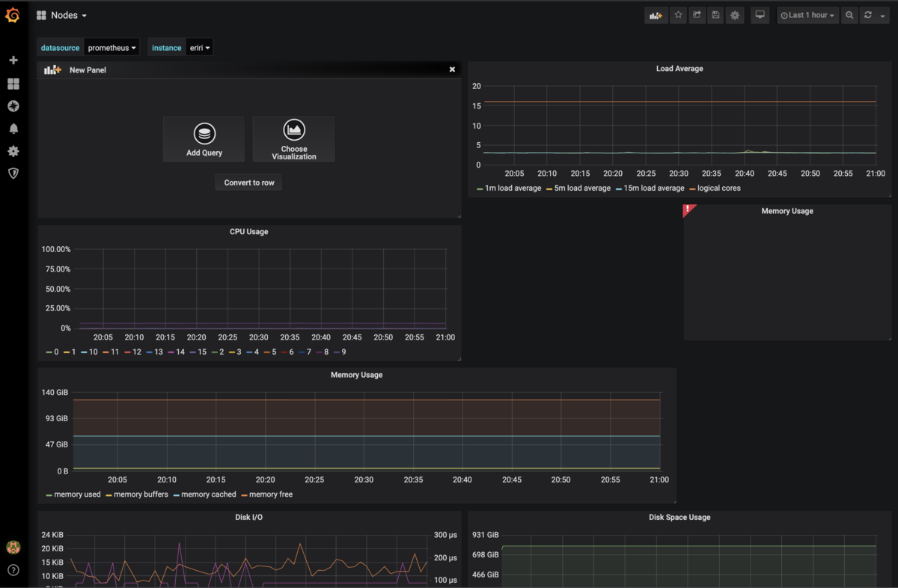Screen dimensions: 898x588
Task: Open the user avatar at sidebar bottom
Action: (x=13, y=548)
